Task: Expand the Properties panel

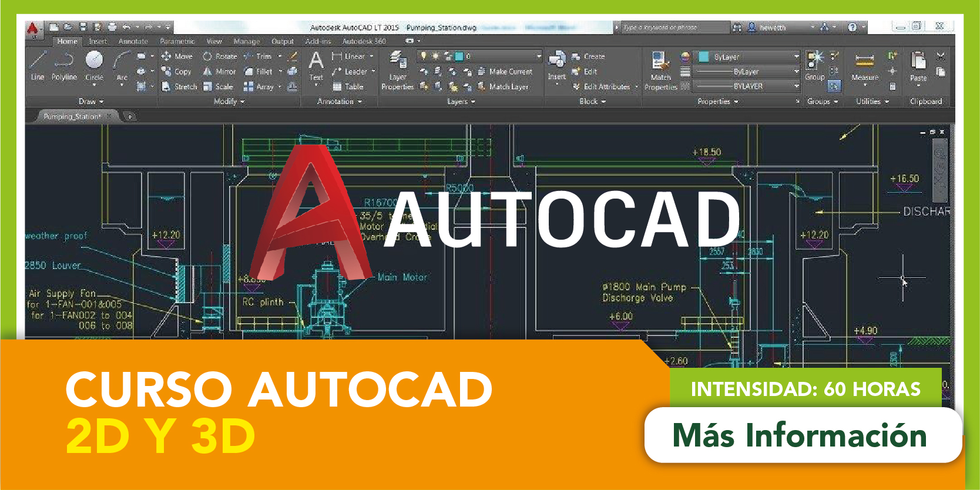Action: (x=717, y=102)
